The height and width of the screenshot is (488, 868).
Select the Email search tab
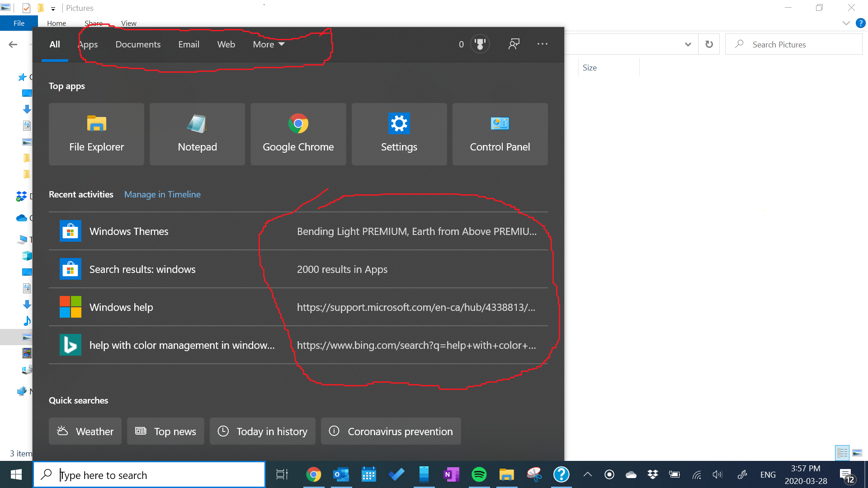189,44
